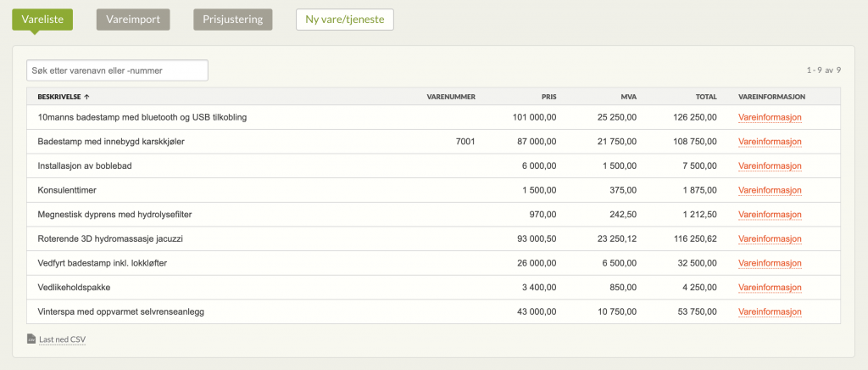Image resolution: width=868 pixels, height=370 pixels.
Task: Click the total 1 212,50
Action: 699,215
